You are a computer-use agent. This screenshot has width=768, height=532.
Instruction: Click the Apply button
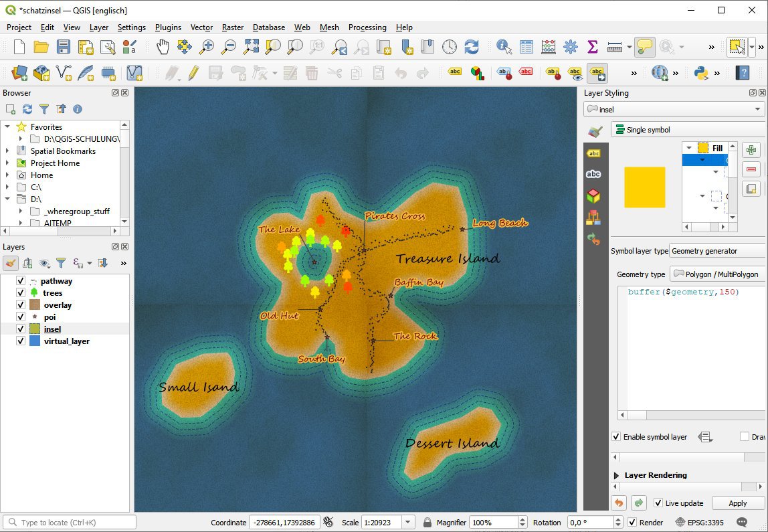737,503
